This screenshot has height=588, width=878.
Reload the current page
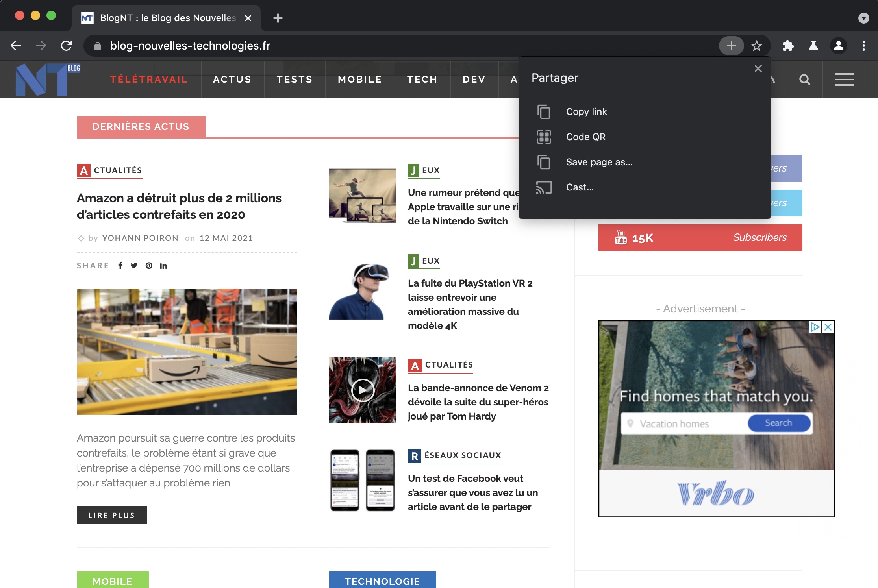[66, 46]
